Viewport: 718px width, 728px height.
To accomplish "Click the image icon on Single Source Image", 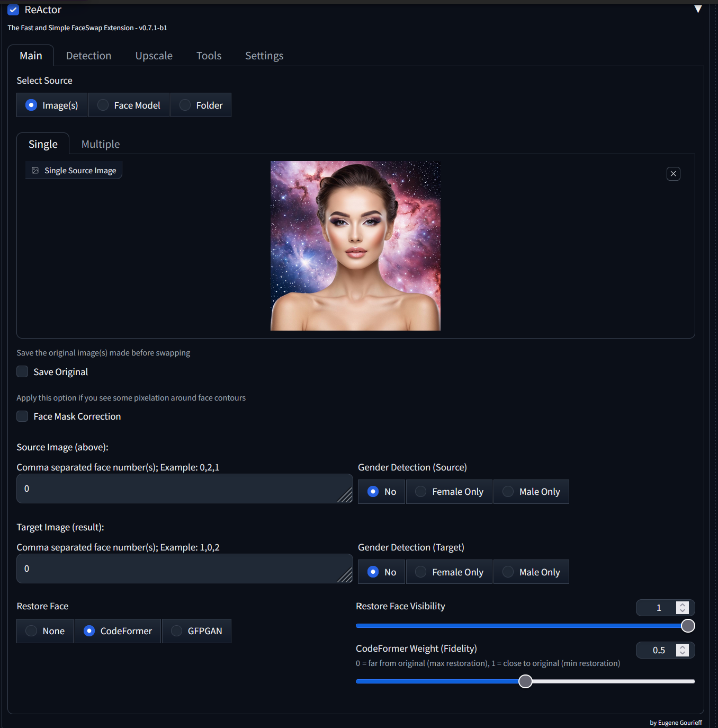I will coord(35,170).
